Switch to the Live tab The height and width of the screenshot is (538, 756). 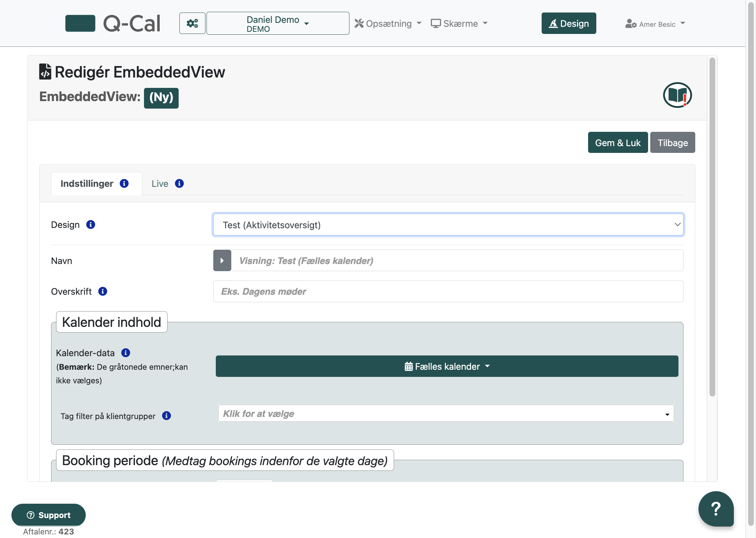[x=168, y=184]
